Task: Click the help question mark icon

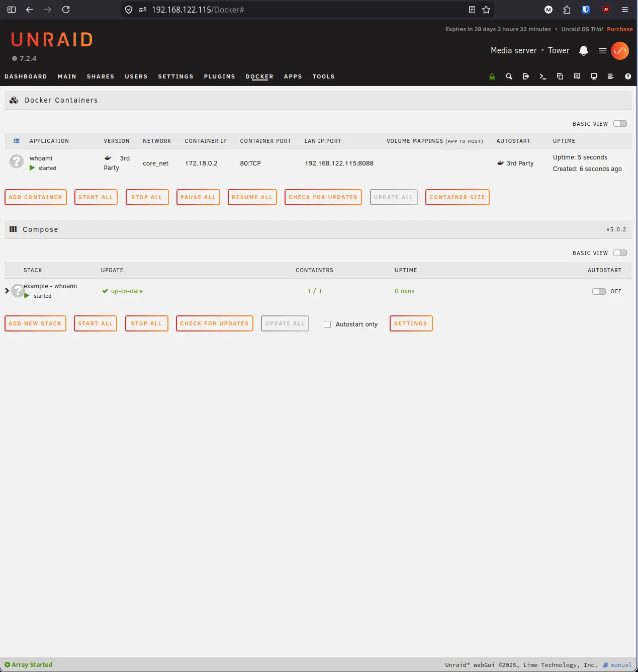Action: (628, 76)
